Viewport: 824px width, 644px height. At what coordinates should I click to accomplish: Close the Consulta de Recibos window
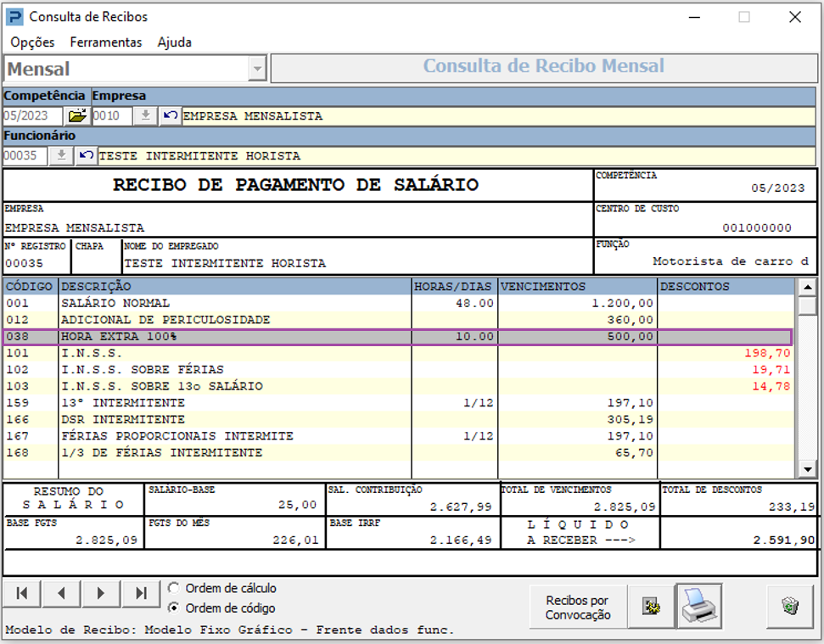click(795, 17)
